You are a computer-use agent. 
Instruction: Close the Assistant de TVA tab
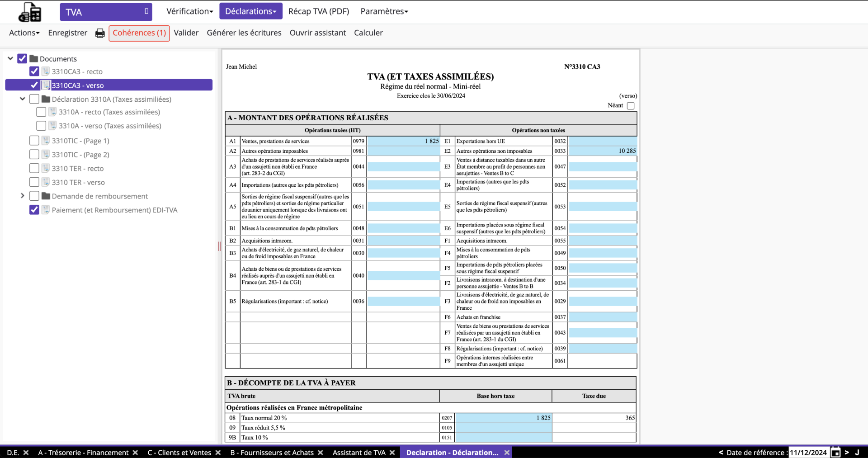tap(392, 453)
